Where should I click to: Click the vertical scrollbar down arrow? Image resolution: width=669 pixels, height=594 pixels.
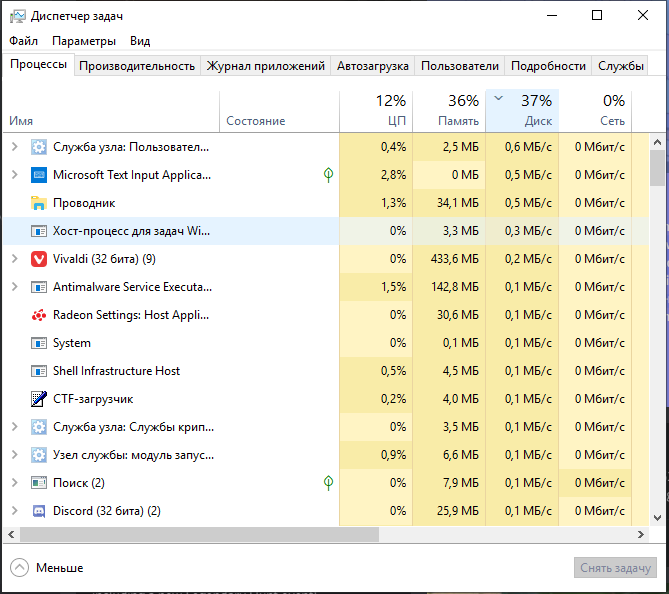pyautogui.click(x=657, y=518)
